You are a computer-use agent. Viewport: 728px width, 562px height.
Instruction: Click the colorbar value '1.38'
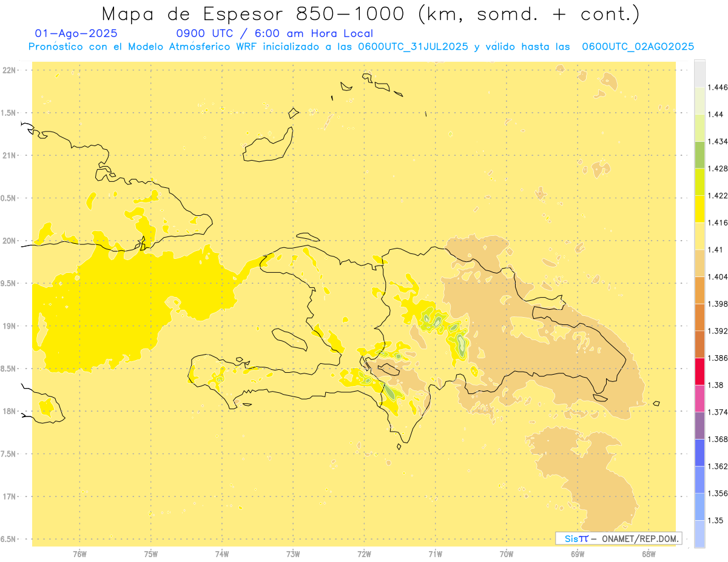pos(715,385)
